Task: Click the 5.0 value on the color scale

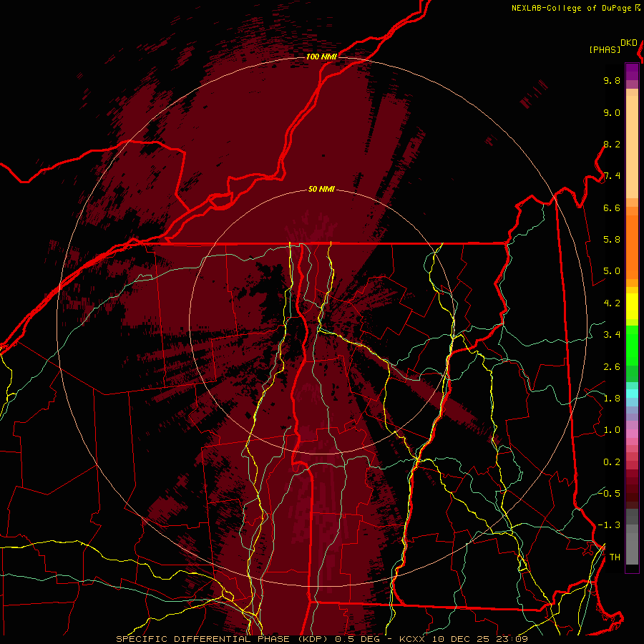Action: 612,271
